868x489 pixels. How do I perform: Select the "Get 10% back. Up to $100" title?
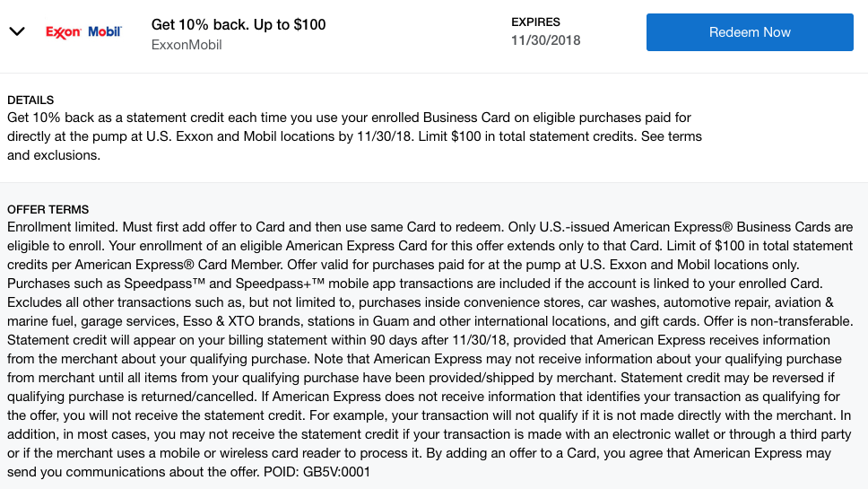click(x=239, y=24)
